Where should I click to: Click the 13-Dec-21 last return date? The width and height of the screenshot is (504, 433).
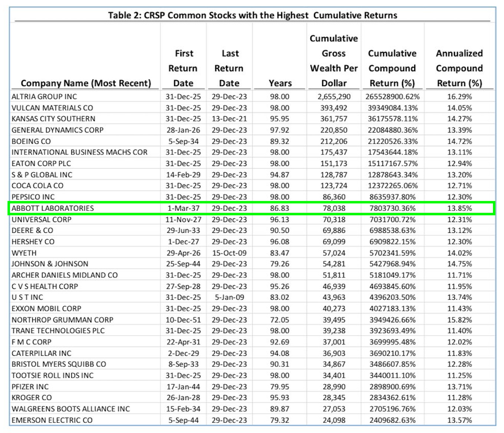click(229, 119)
